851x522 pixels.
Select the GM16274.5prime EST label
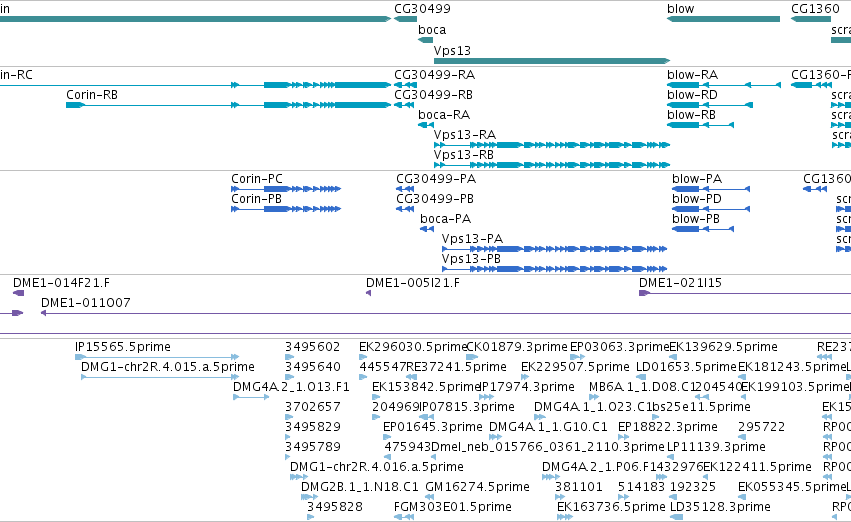(478, 487)
